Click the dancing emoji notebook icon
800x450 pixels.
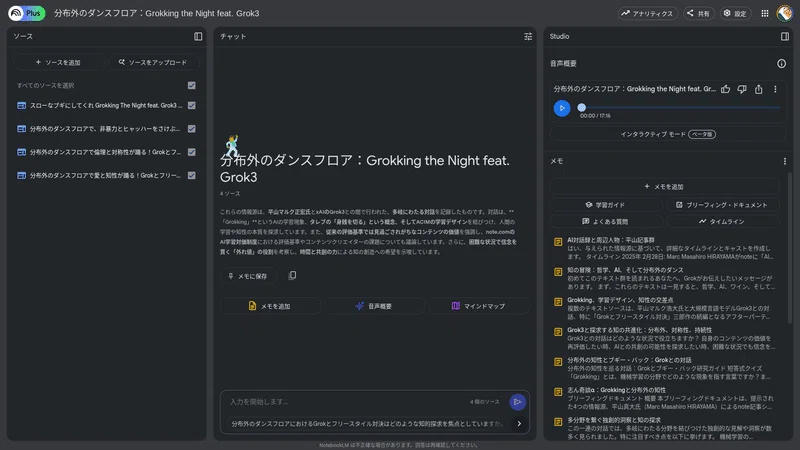point(232,145)
